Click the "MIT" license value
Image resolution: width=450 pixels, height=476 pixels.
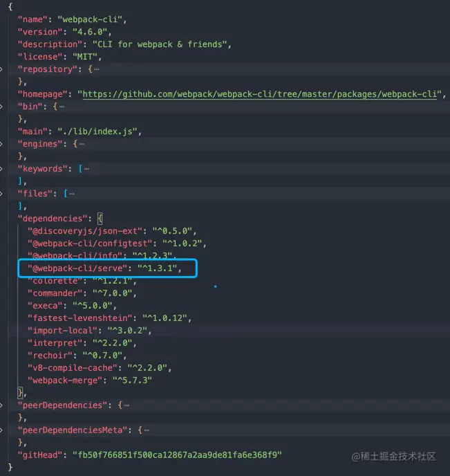pos(84,57)
